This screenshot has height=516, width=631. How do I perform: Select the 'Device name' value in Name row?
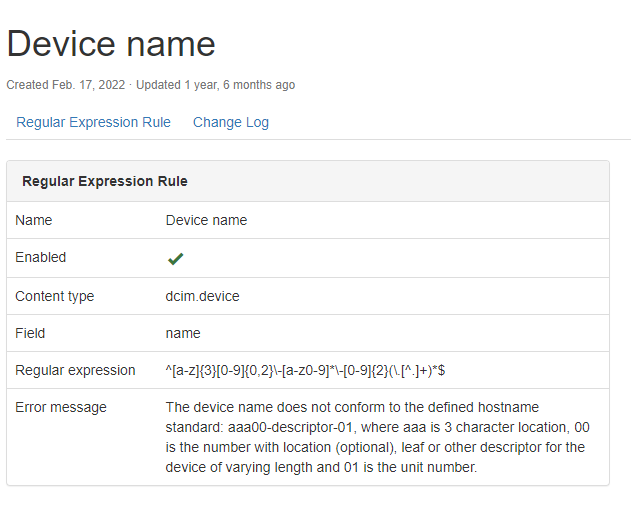[x=206, y=220]
